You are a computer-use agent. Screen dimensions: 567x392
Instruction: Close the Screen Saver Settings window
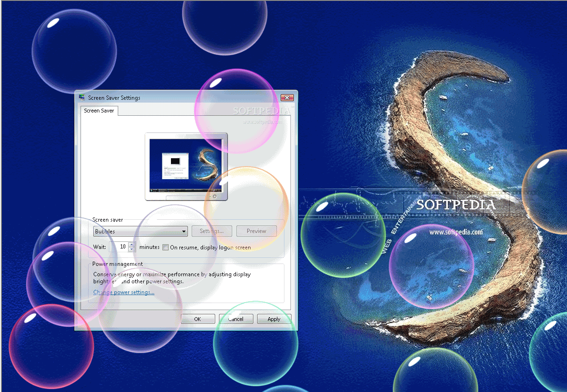pos(287,97)
